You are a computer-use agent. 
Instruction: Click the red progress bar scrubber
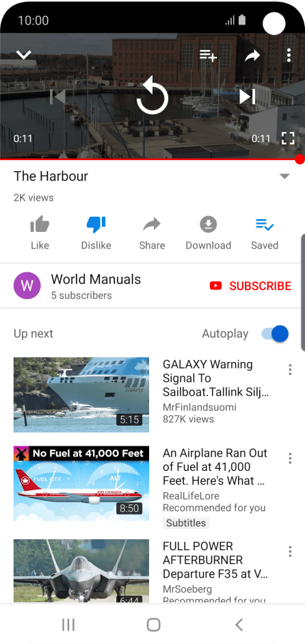[x=300, y=159]
